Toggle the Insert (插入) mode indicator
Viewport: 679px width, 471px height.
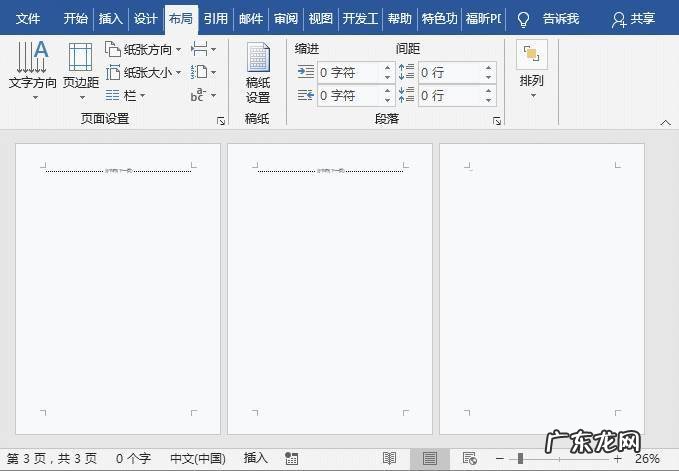tap(255, 458)
